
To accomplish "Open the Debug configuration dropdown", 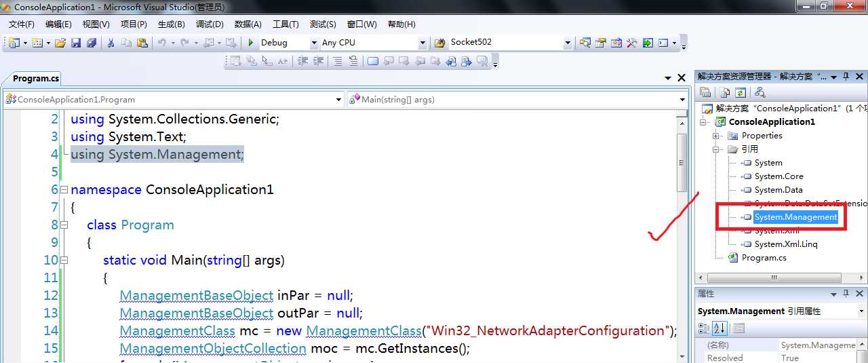I will (314, 43).
